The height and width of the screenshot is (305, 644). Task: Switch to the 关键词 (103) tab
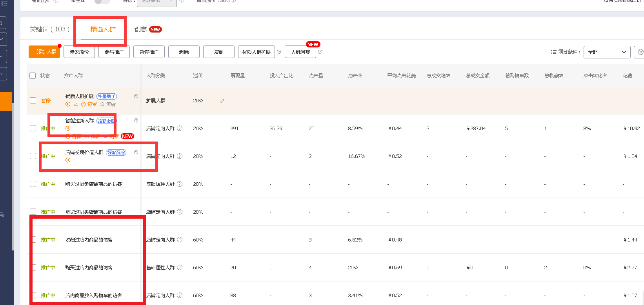pyautogui.click(x=49, y=29)
